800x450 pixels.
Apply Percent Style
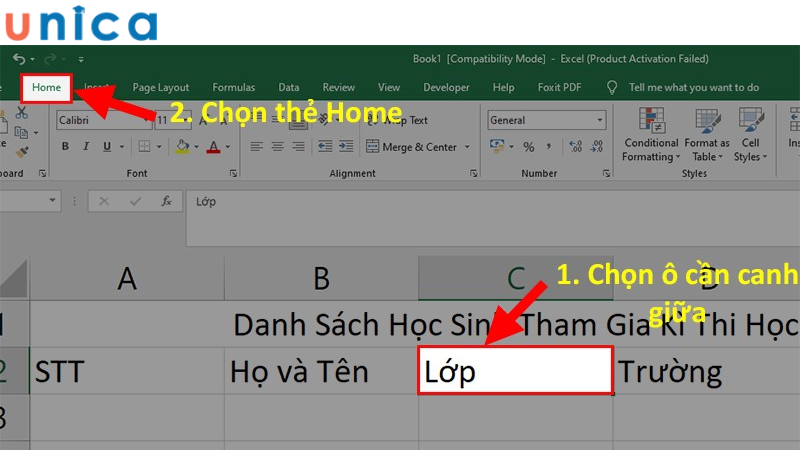[529, 147]
